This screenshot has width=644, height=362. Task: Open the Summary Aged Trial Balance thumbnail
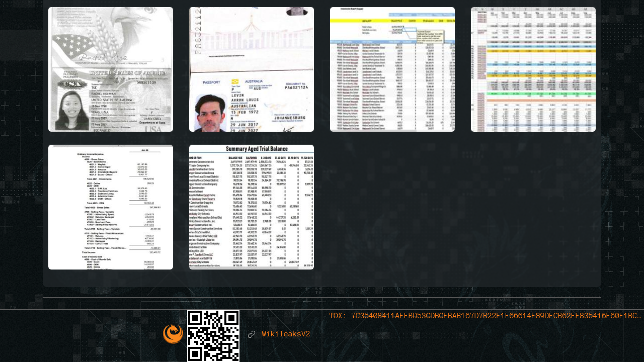[252, 207]
